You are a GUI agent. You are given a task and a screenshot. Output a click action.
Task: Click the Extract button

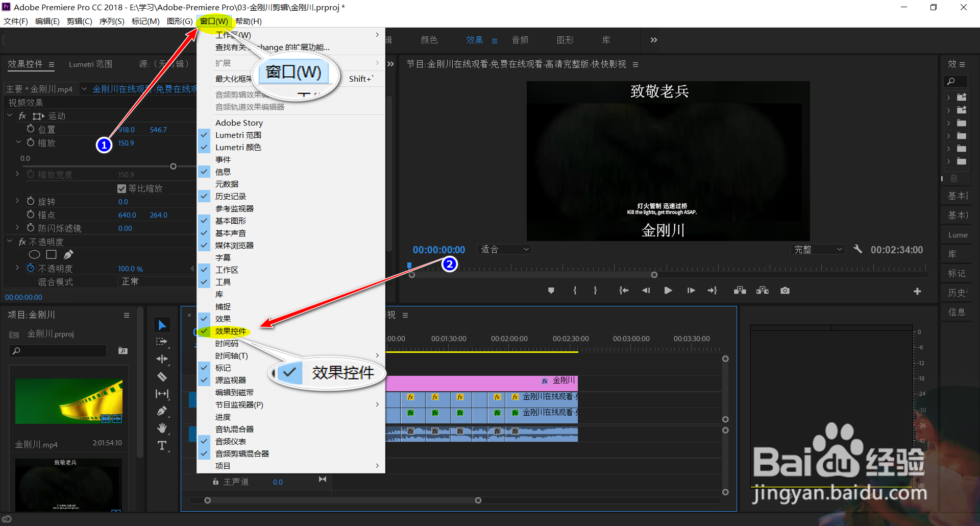tap(763, 291)
